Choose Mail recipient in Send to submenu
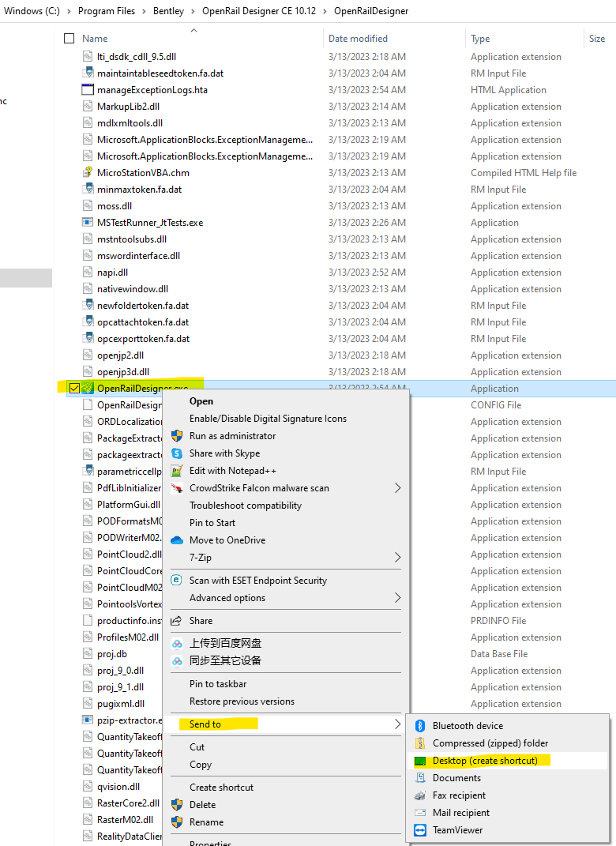616x846 pixels. tap(461, 813)
